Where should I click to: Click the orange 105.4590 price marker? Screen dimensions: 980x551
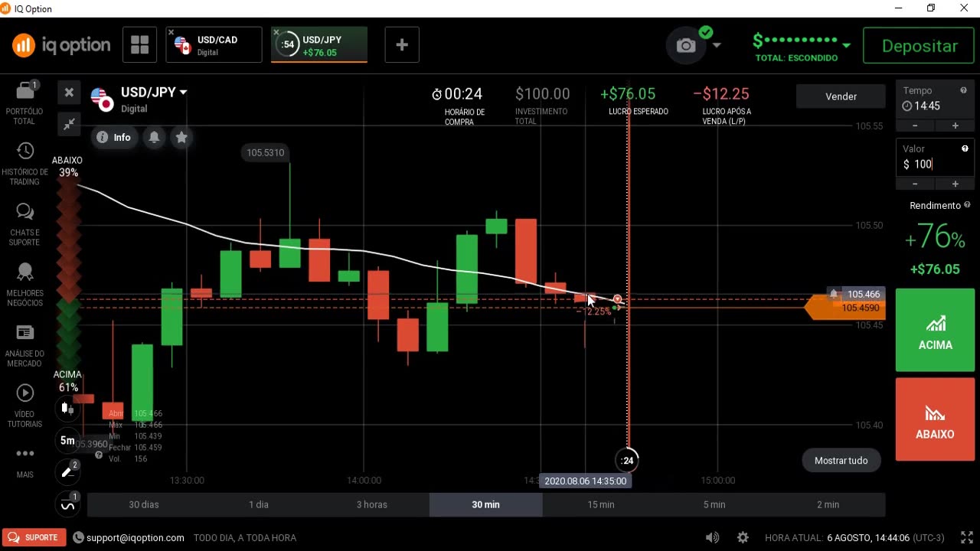[846, 308]
